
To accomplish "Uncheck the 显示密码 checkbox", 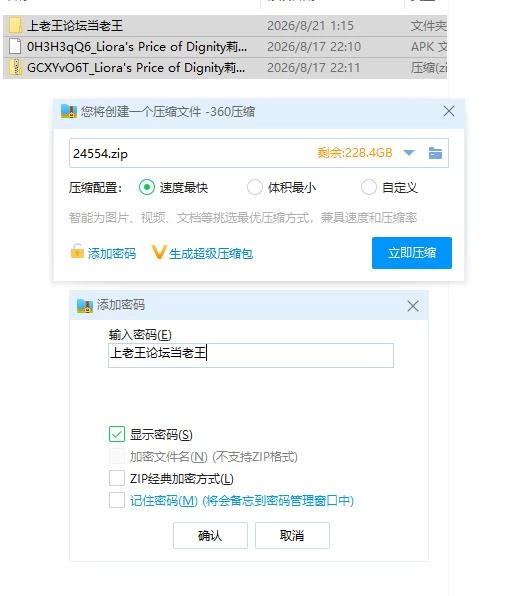I will coord(117,434).
